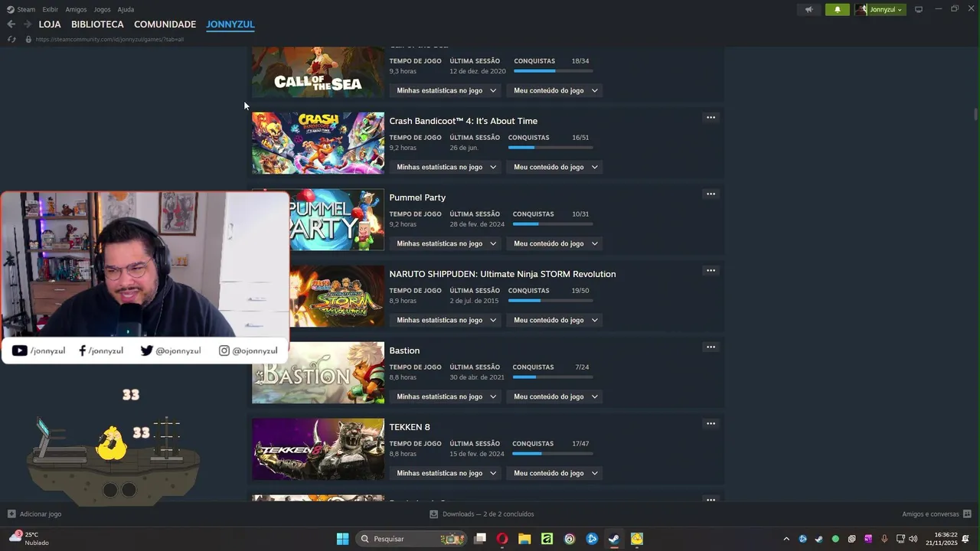
Task: Open the volume control tray icon
Action: point(913,539)
